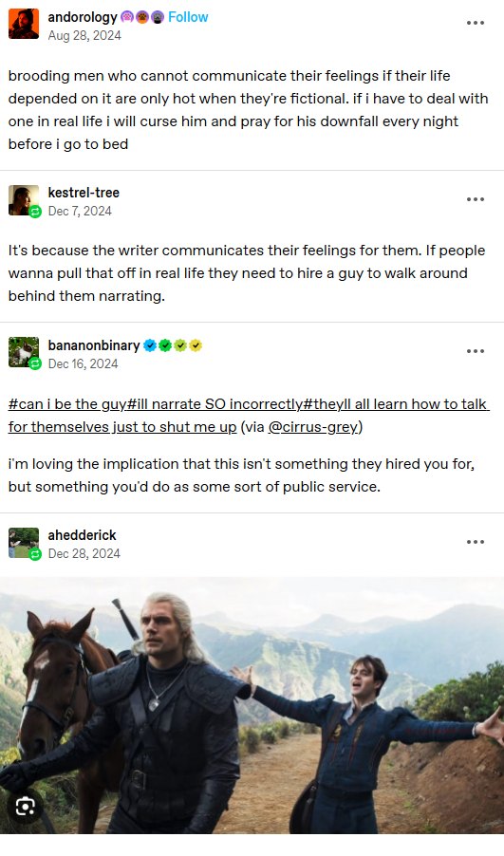Click the green reblog icon on kestrel-tree avatar
This screenshot has height=856, width=504.
coord(35,212)
